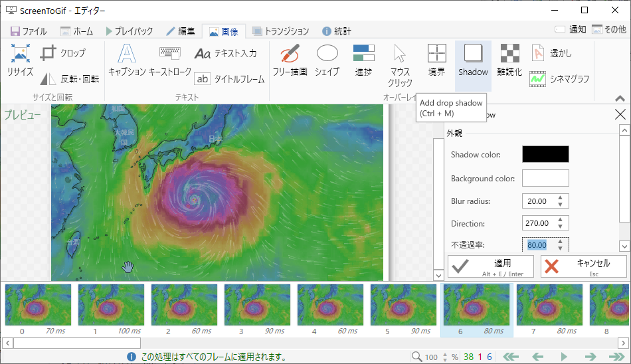631x364 pixels.
Task: Collapse the ribbon with the chevron
Action: pos(620,98)
